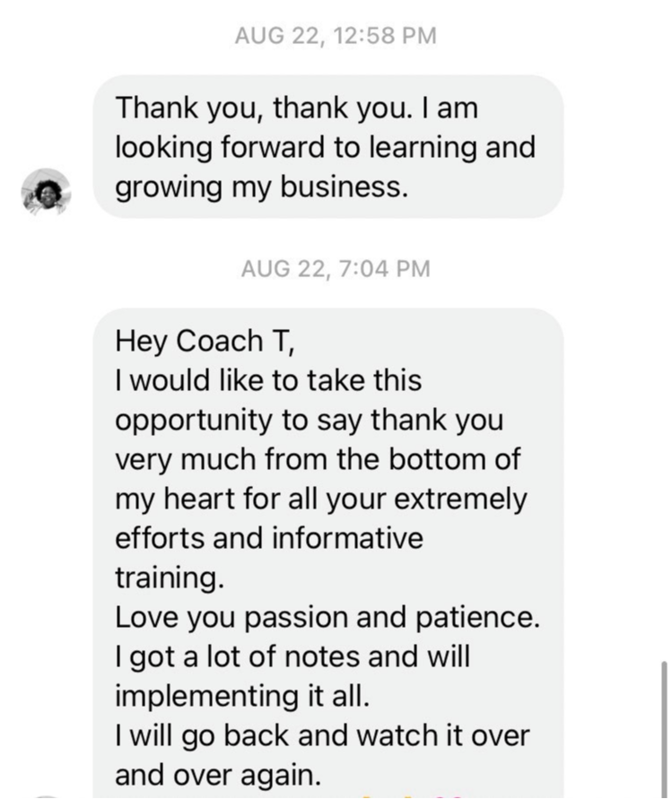Click the 'very much from the bottom of' line
Viewport: 672px width, 799px height.
318,460
